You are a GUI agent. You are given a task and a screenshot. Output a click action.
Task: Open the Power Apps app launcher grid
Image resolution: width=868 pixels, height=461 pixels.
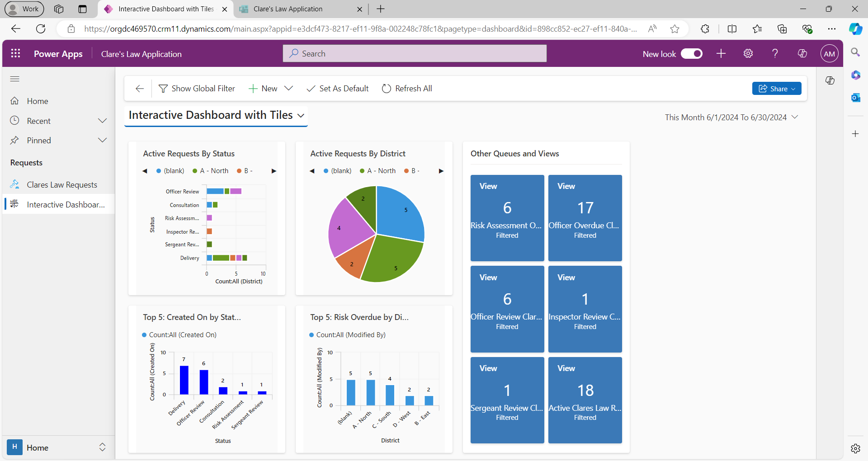pyautogui.click(x=15, y=53)
